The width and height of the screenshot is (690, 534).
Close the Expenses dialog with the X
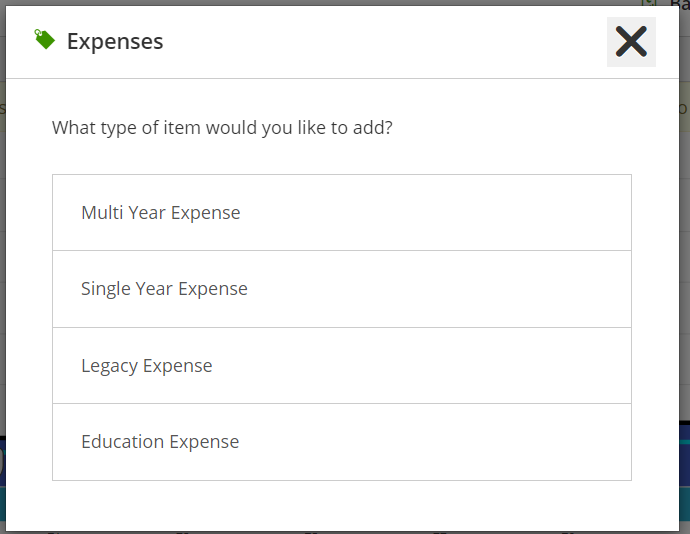pyautogui.click(x=631, y=42)
